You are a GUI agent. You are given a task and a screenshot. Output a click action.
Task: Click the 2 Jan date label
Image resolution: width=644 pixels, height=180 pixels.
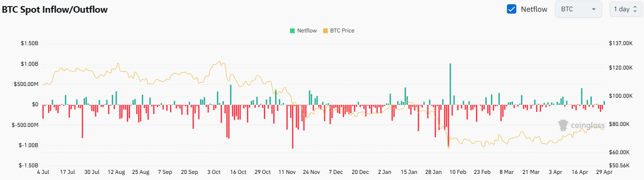coord(384,172)
